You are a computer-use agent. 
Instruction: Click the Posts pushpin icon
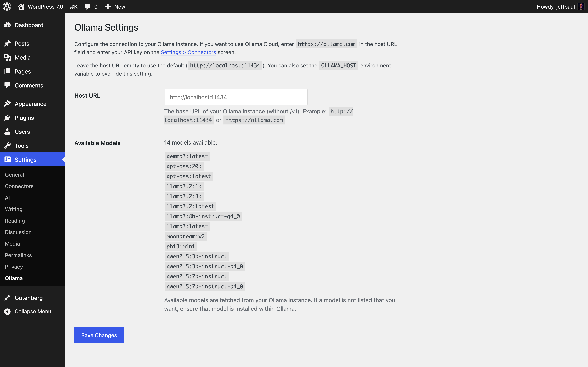(x=7, y=43)
